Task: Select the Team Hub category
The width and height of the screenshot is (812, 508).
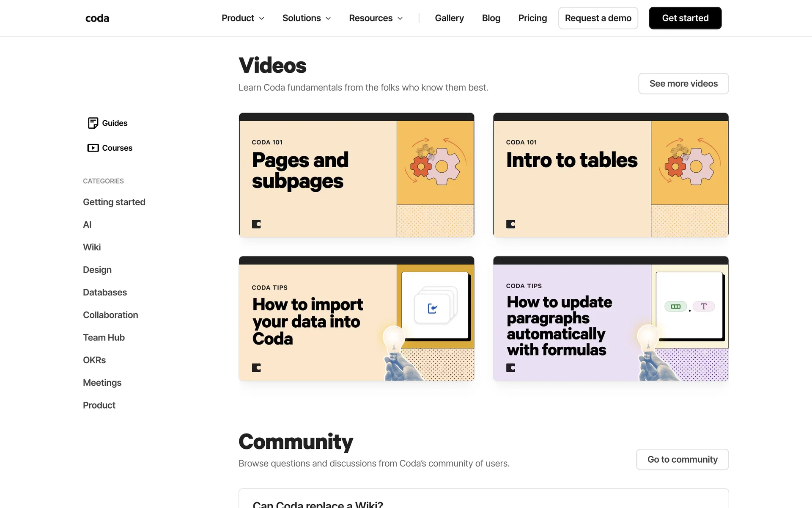Action: click(x=104, y=337)
